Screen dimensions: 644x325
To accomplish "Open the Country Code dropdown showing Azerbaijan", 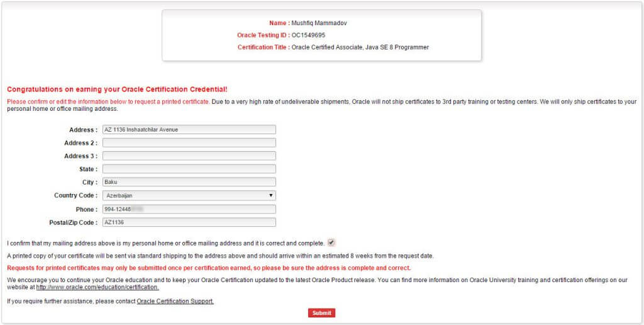I will click(189, 196).
